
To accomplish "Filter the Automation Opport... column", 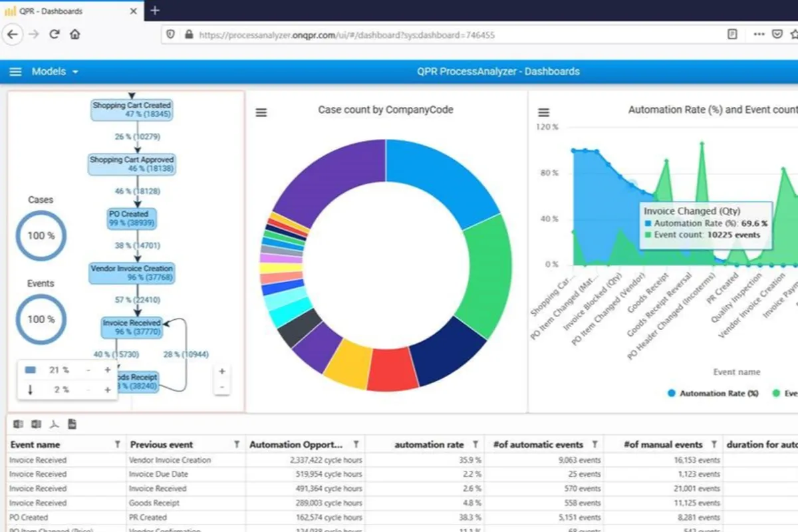I will (x=356, y=445).
